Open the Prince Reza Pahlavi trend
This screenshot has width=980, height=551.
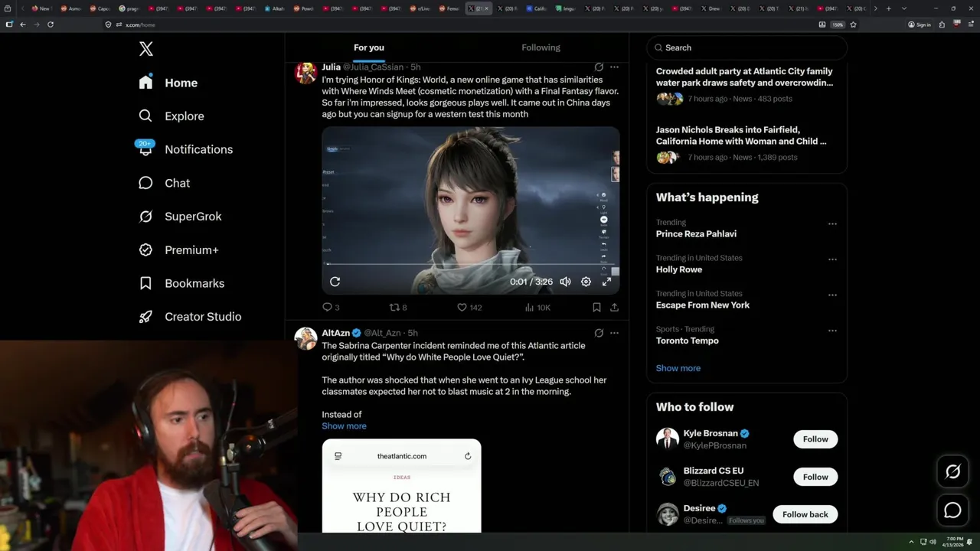(x=696, y=234)
